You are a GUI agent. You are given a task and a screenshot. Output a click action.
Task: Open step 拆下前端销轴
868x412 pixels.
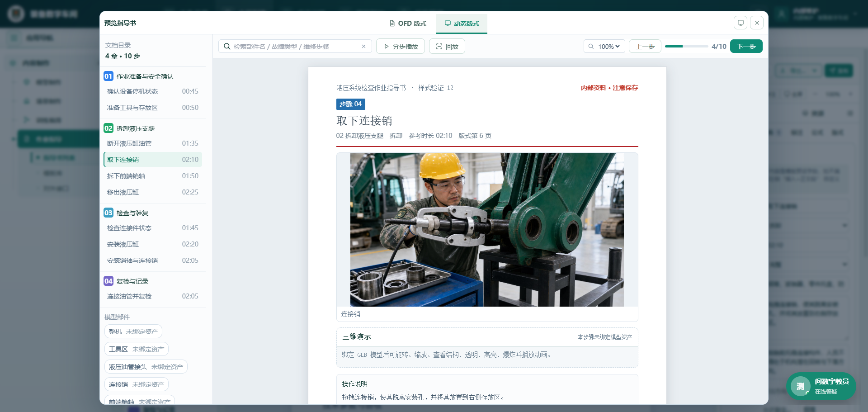click(153, 176)
